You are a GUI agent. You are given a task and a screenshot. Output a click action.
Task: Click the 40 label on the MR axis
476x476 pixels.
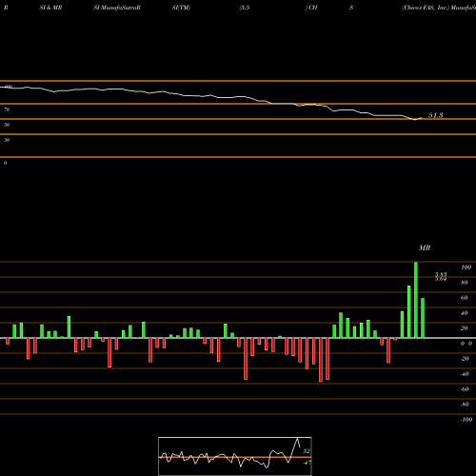465,313
